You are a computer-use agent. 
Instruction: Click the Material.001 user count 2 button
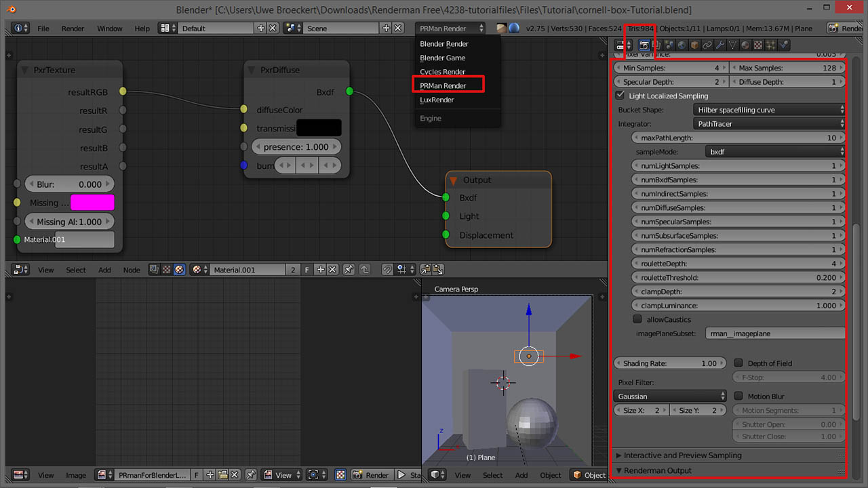(x=293, y=270)
